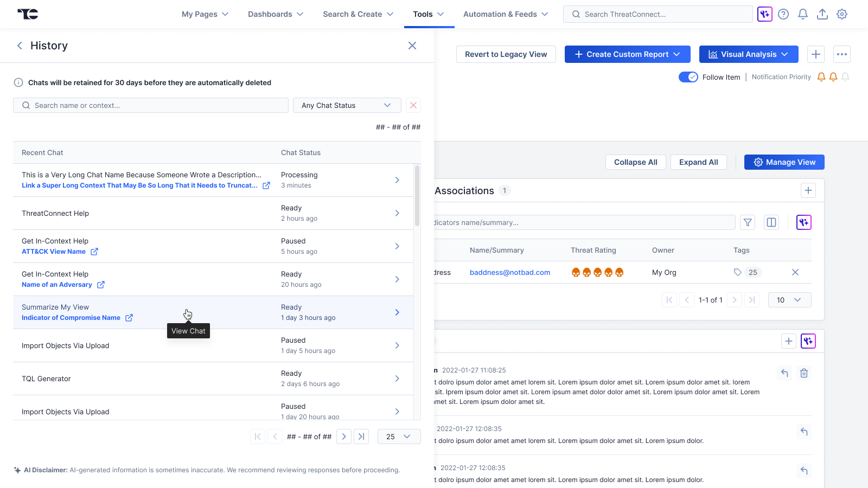Toggle the Follow Item switch
Image resolution: width=868 pixels, height=488 pixels.
pyautogui.click(x=688, y=77)
